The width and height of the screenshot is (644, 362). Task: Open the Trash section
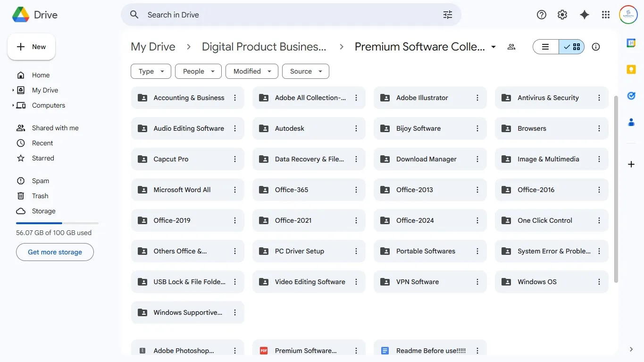(40, 195)
